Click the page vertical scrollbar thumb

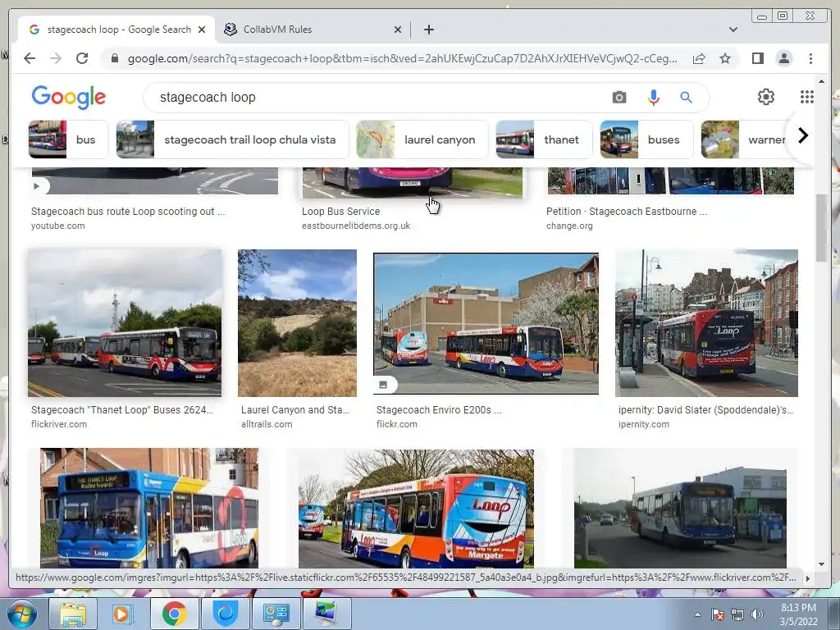821,228
